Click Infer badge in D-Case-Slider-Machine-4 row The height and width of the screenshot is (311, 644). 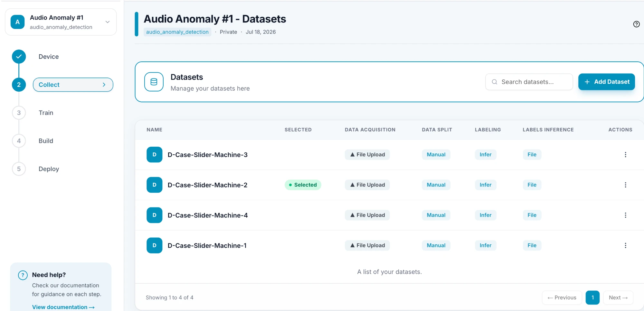coord(486,215)
